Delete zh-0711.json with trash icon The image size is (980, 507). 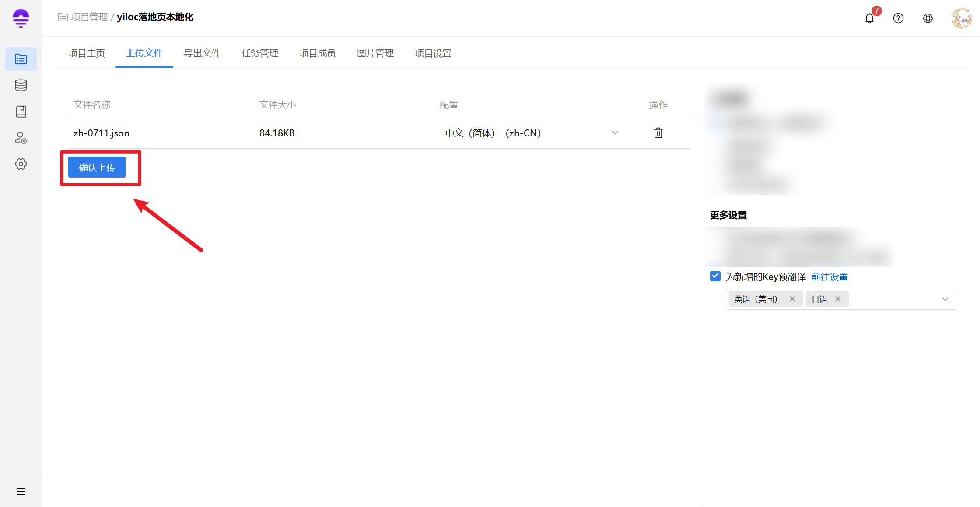[x=658, y=133]
